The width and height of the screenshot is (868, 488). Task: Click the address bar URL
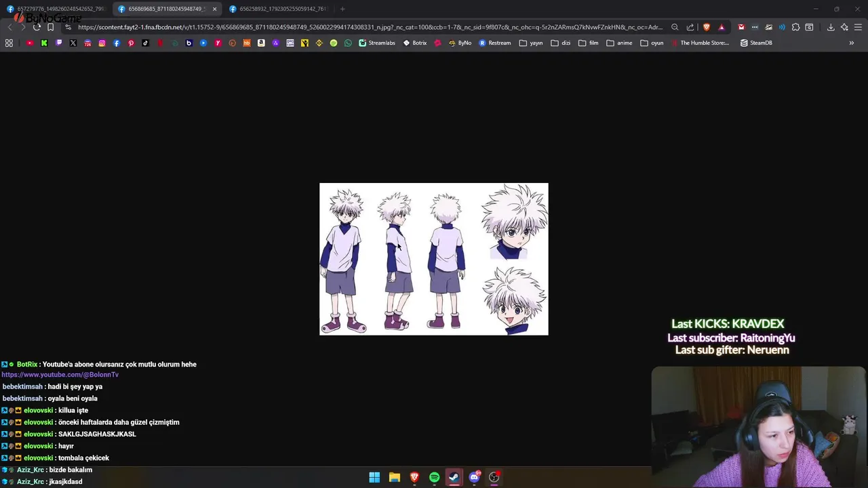pyautogui.click(x=370, y=27)
